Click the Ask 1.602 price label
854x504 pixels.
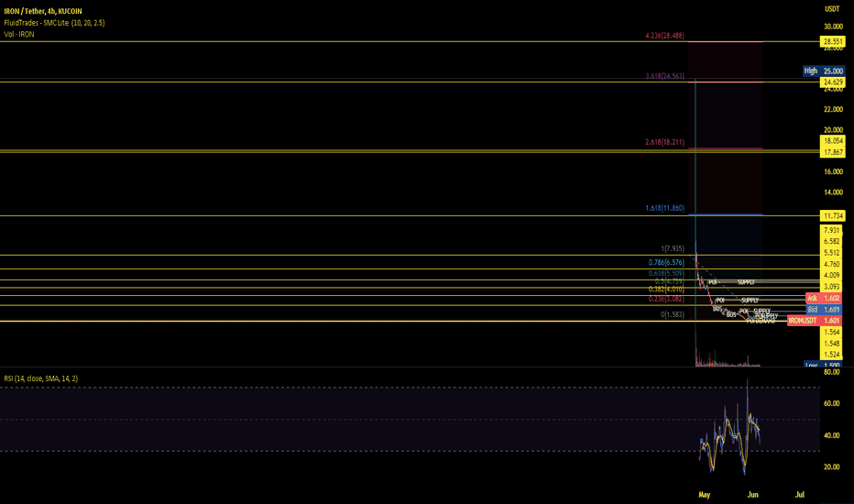(824, 298)
